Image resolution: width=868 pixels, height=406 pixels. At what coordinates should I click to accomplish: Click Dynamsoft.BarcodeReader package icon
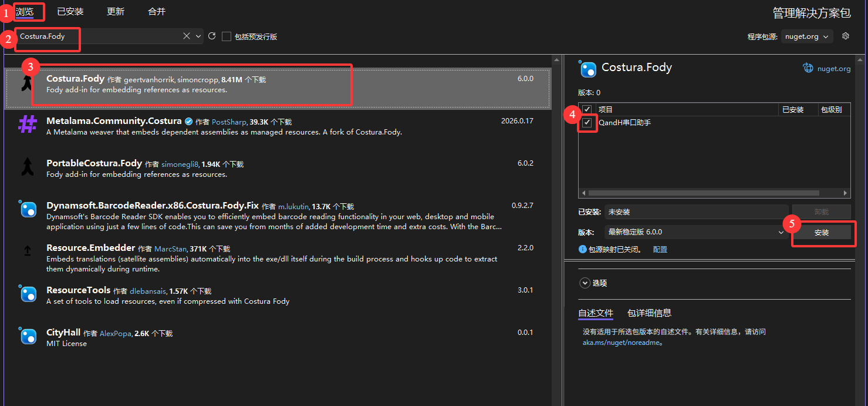pyautogui.click(x=28, y=209)
